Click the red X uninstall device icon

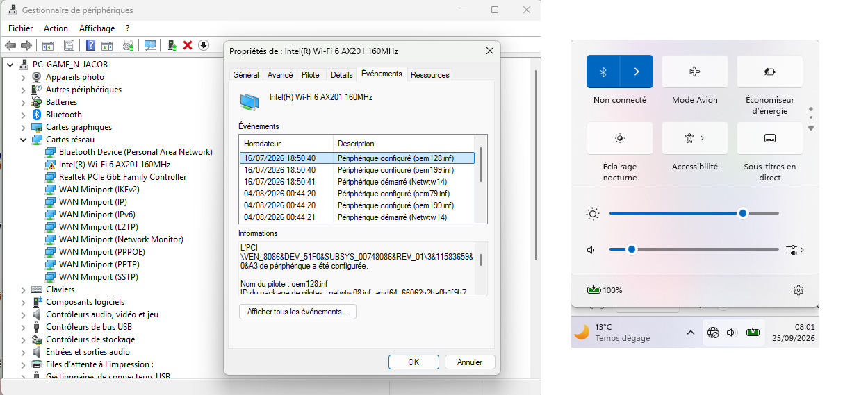tap(188, 45)
